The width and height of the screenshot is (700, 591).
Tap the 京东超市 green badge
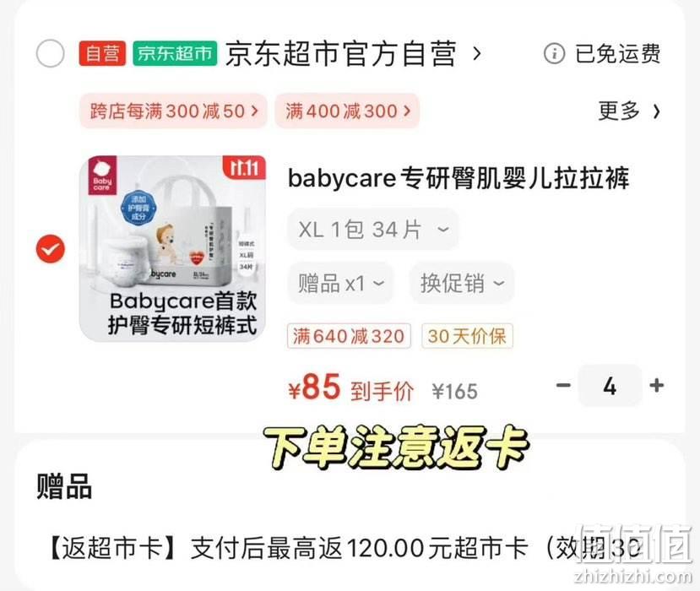tap(175, 53)
